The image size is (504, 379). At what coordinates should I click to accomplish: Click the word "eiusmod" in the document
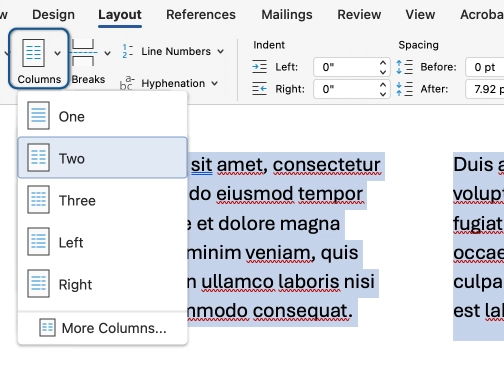point(255,194)
